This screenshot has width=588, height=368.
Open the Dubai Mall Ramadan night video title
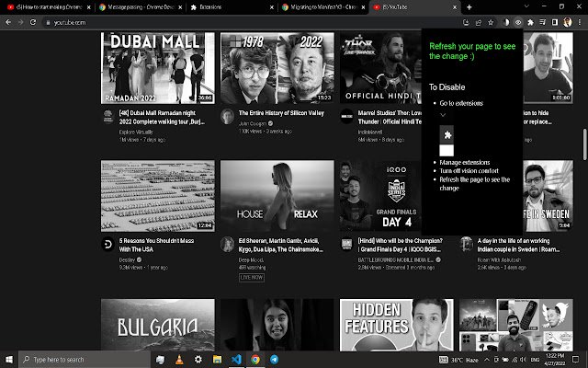point(163,117)
